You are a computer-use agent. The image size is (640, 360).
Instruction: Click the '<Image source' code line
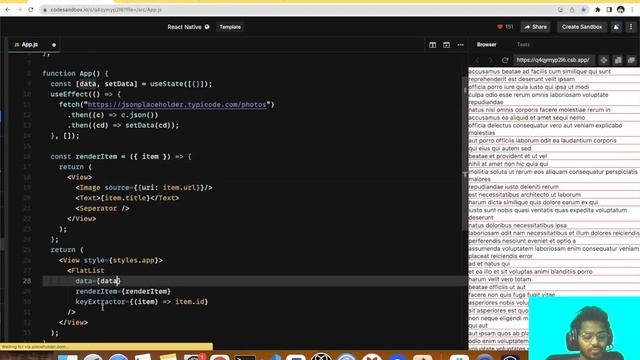click(144, 188)
